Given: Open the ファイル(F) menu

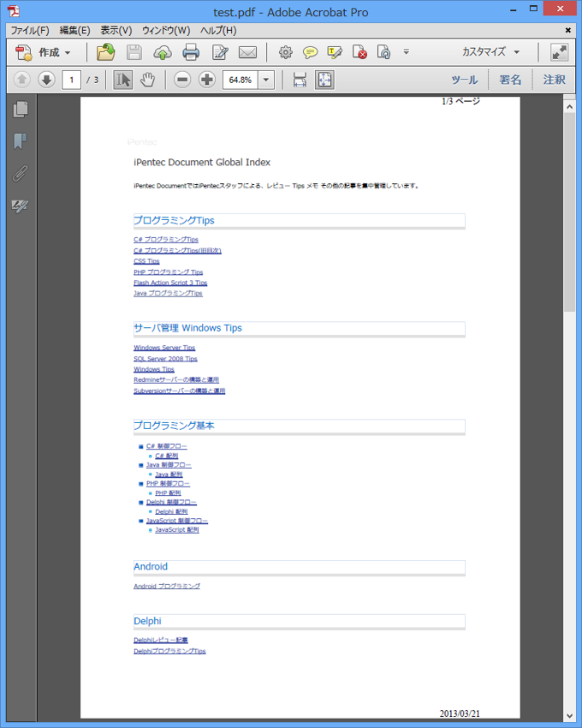Looking at the screenshot, I should click(x=30, y=31).
